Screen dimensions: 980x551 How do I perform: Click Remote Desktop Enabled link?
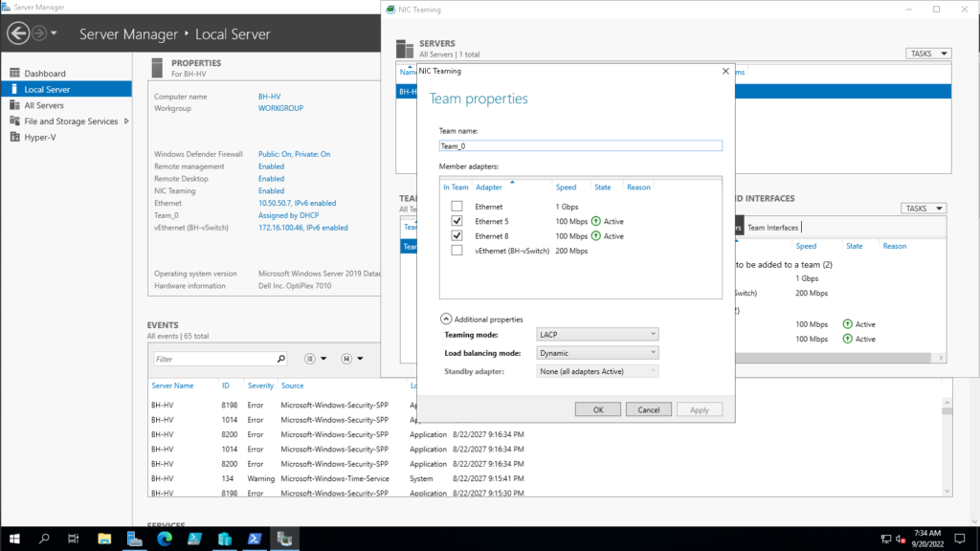pos(271,179)
